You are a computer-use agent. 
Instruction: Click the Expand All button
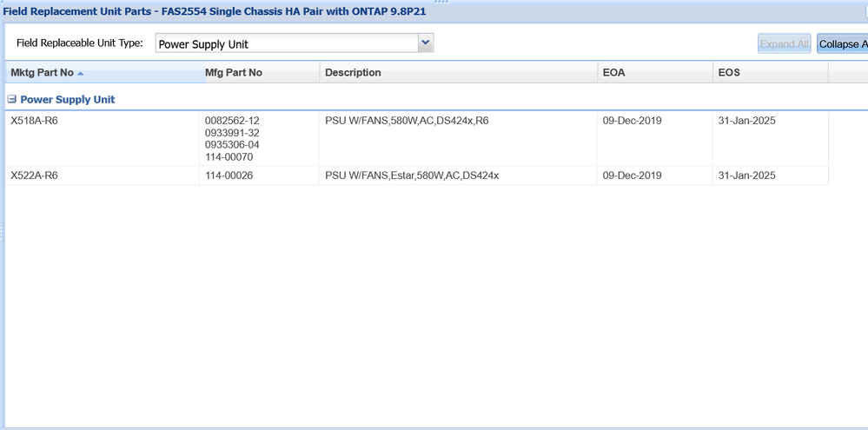(784, 43)
